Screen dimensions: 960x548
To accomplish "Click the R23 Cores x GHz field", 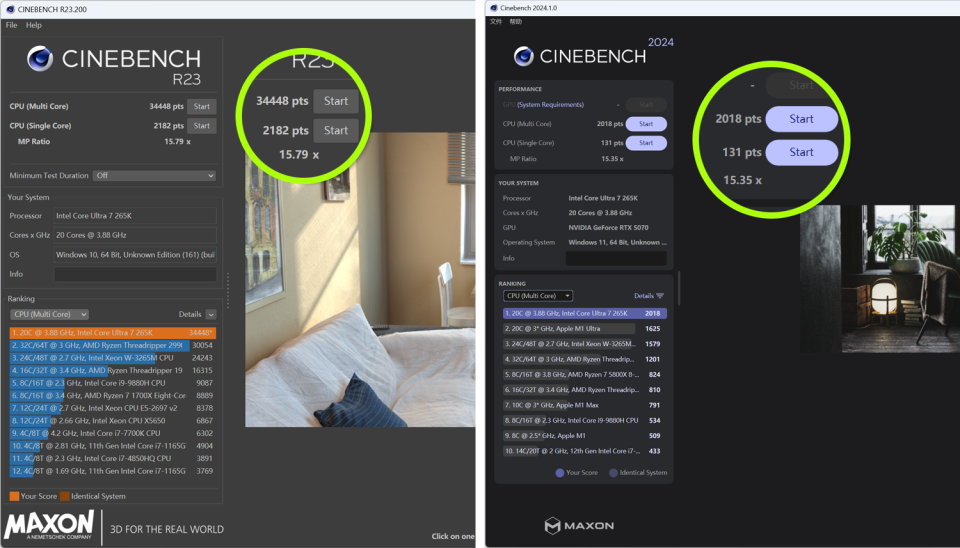I will coord(135,235).
